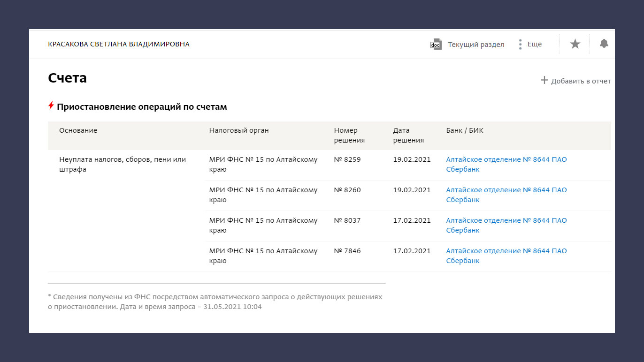Click 'Добавить в отчет' link
Image resolution: width=644 pixels, height=362 pixels.
[x=581, y=81]
